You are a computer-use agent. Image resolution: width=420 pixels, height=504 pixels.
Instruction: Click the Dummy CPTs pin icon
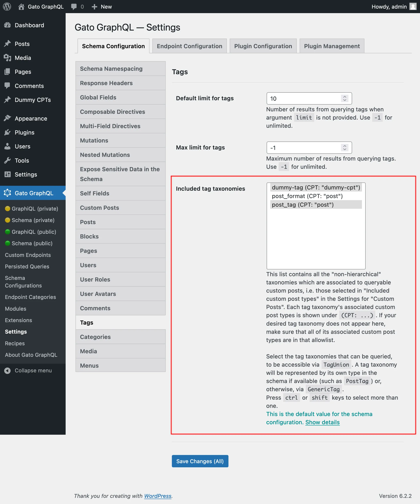coord(7,100)
